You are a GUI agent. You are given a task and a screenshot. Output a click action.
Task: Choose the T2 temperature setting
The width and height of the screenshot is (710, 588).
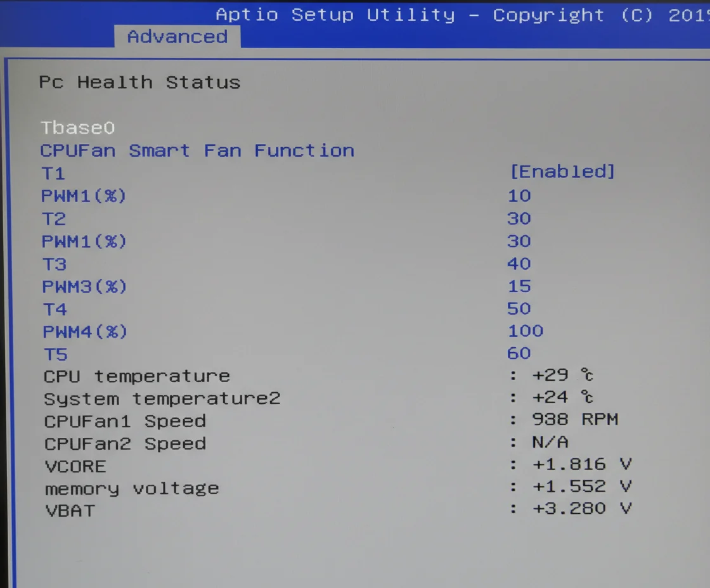tap(54, 219)
